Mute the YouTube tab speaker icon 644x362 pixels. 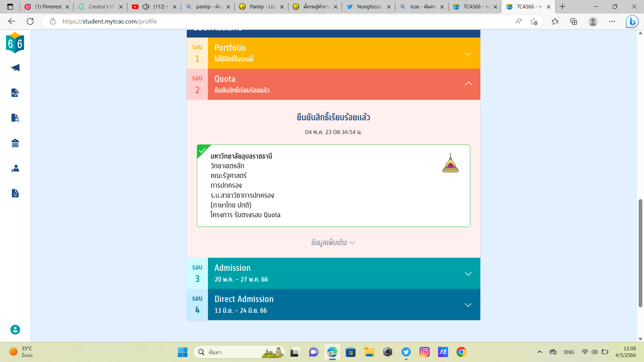tap(146, 7)
